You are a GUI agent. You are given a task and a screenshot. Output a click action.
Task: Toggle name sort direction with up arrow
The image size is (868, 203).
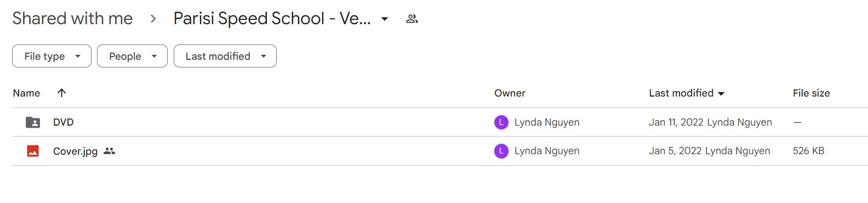tap(61, 93)
